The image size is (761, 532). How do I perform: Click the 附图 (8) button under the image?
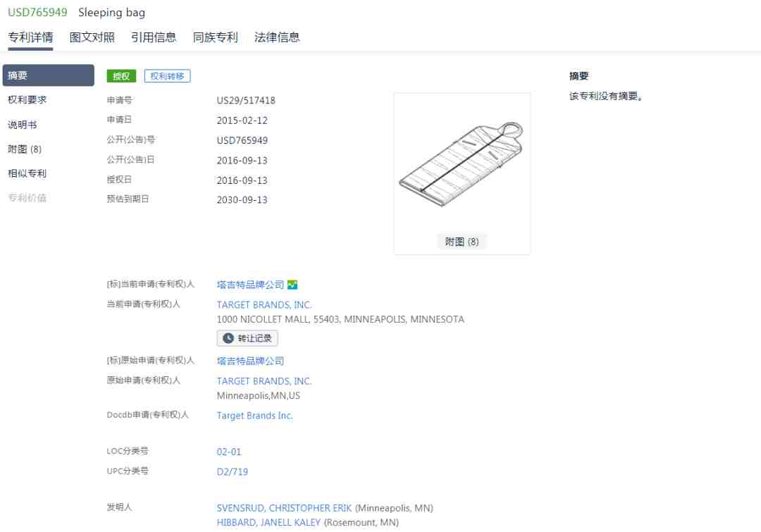(462, 242)
